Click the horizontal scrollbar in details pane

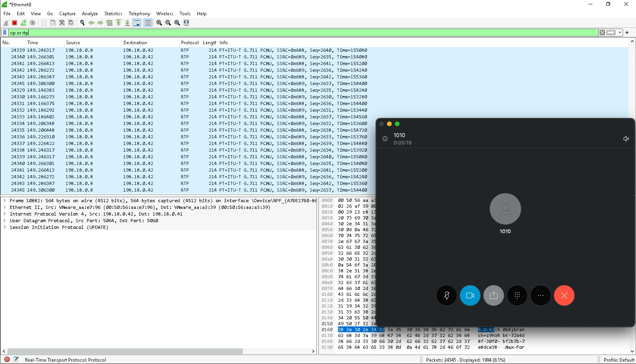125,351
